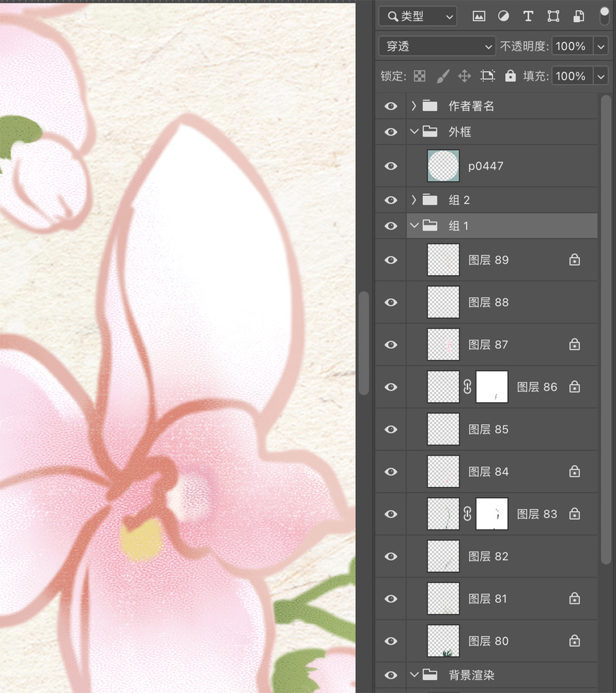Prevent artboard auto-nesting lock icon
The height and width of the screenshot is (693, 616).
488,76
